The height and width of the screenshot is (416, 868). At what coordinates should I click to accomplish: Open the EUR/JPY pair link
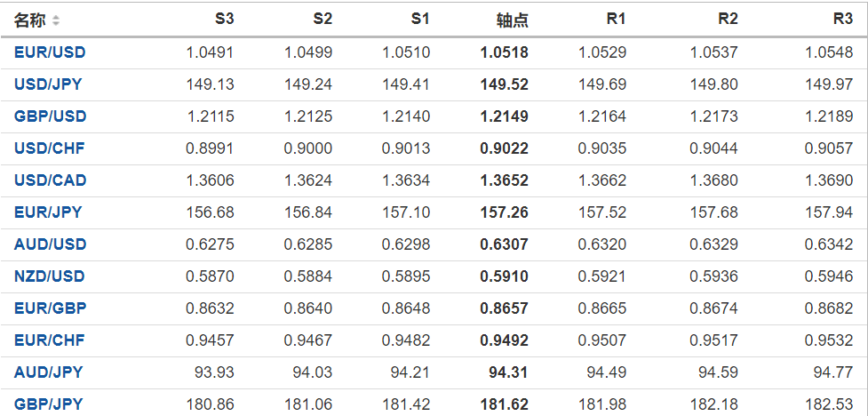pos(48,212)
